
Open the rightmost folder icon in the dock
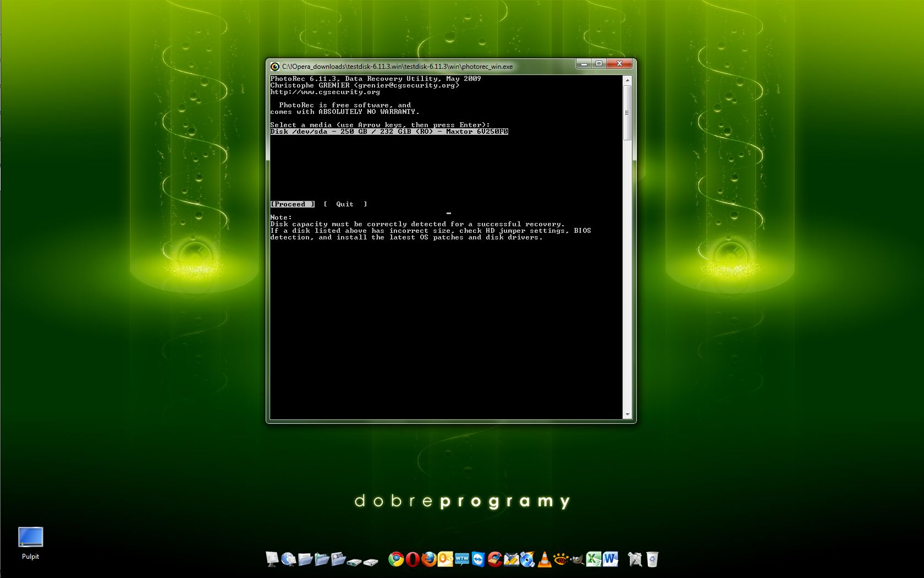pos(338,559)
